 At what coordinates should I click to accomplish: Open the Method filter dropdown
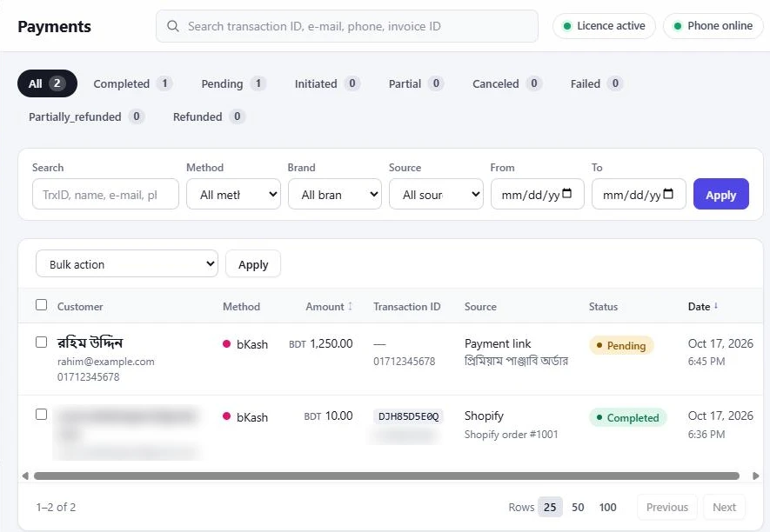234,195
